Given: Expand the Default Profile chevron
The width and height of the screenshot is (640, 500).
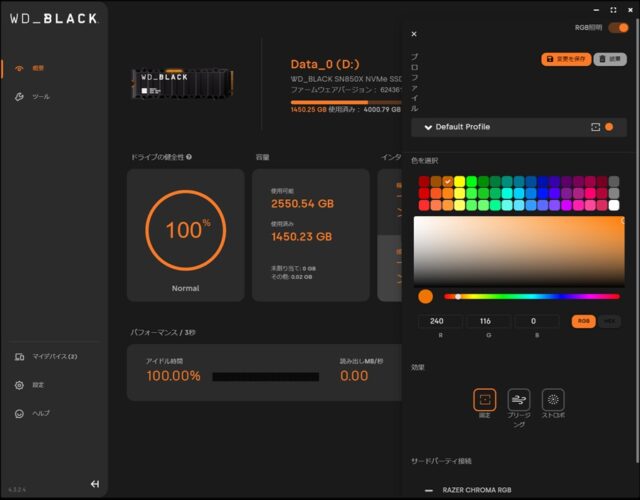Looking at the screenshot, I should click(428, 127).
